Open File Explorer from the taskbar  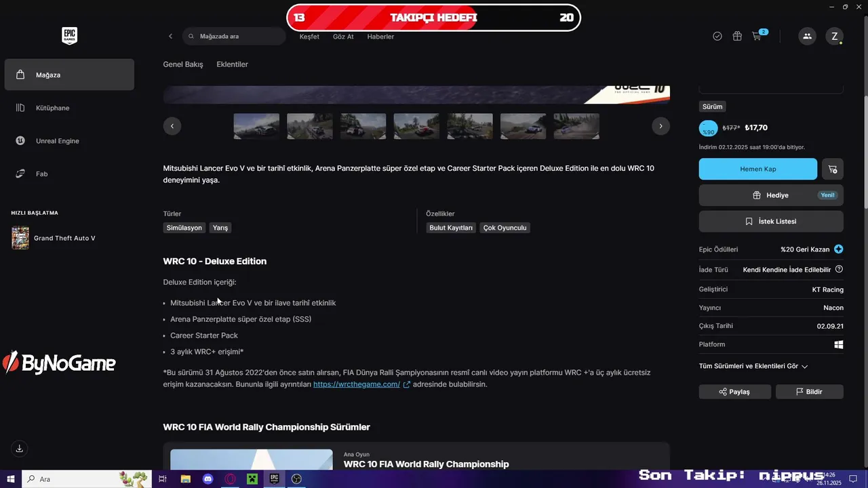click(x=185, y=479)
